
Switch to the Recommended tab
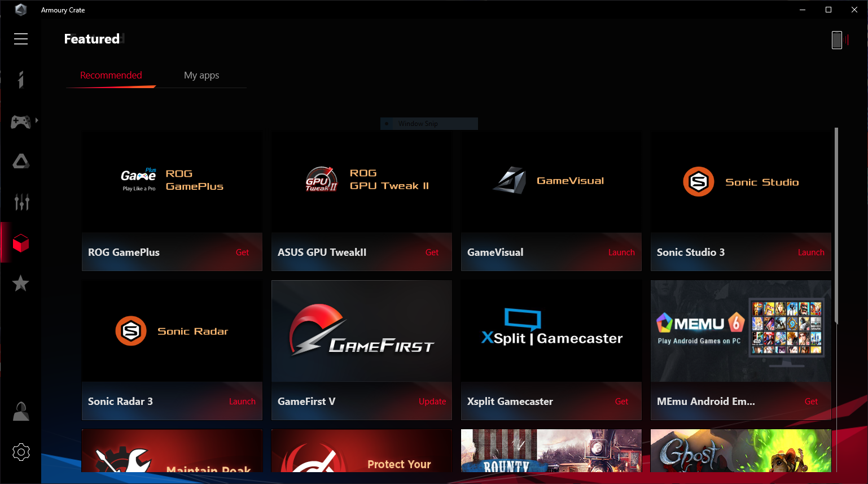pos(111,75)
